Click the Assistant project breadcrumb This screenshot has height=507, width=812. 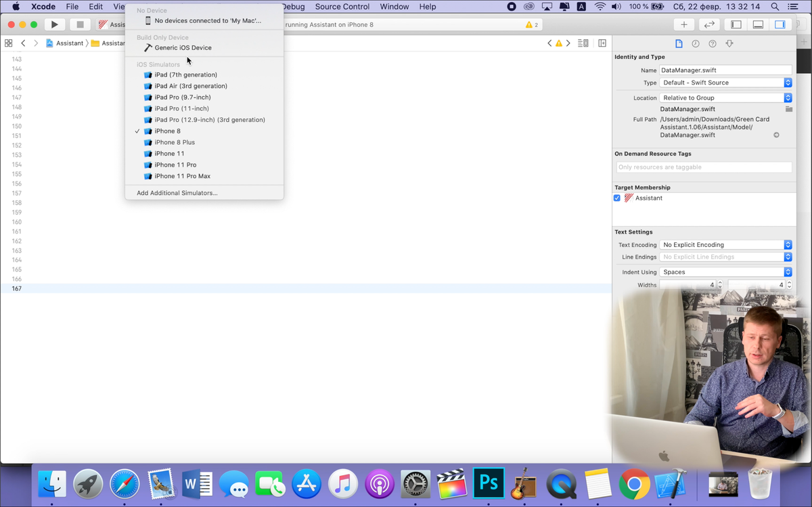click(65, 43)
